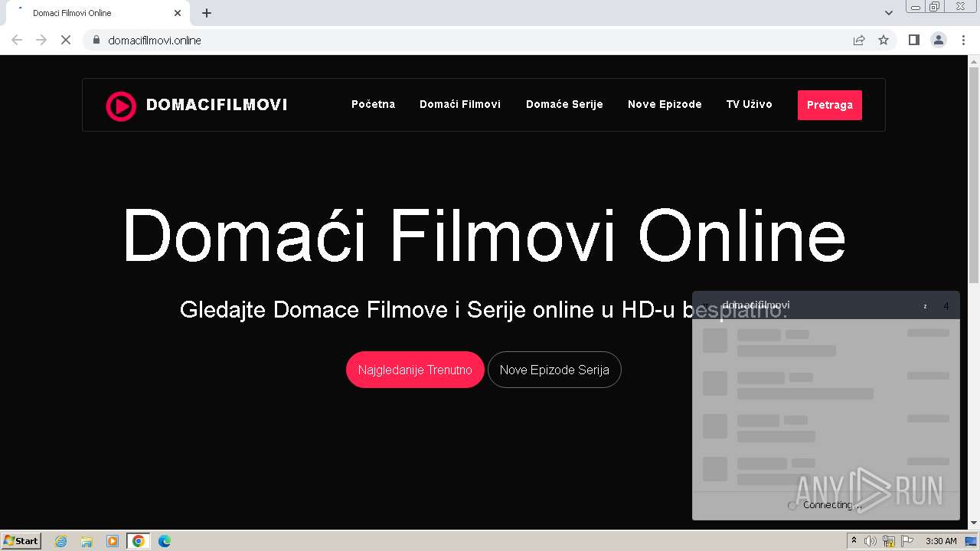Open Nove Epizode menu item
The height and width of the screenshot is (551, 980).
coord(665,104)
